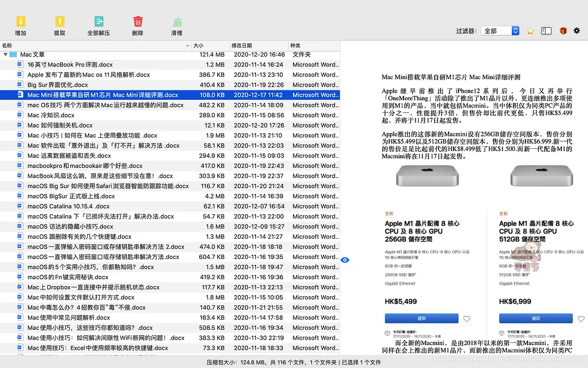Select Mac 冷知识.docx file icon
Image resolution: width=588 pixels, height=368 pixels.
point(20,115)
